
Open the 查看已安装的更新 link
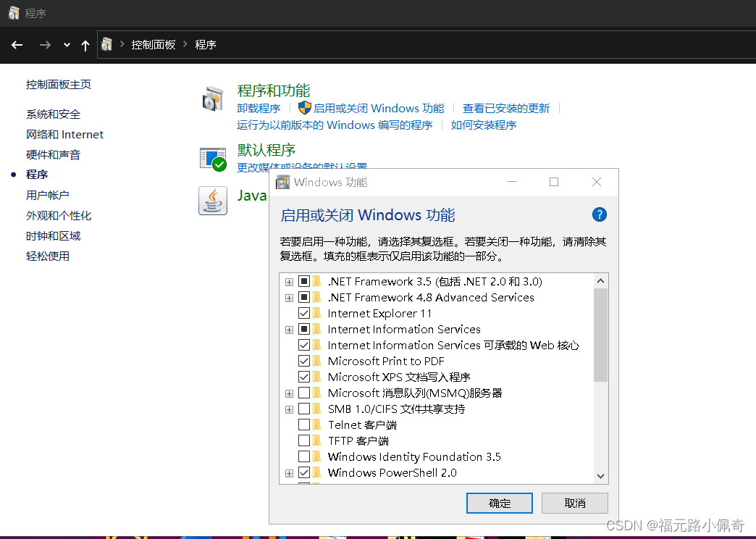click(x=506, y=108)
